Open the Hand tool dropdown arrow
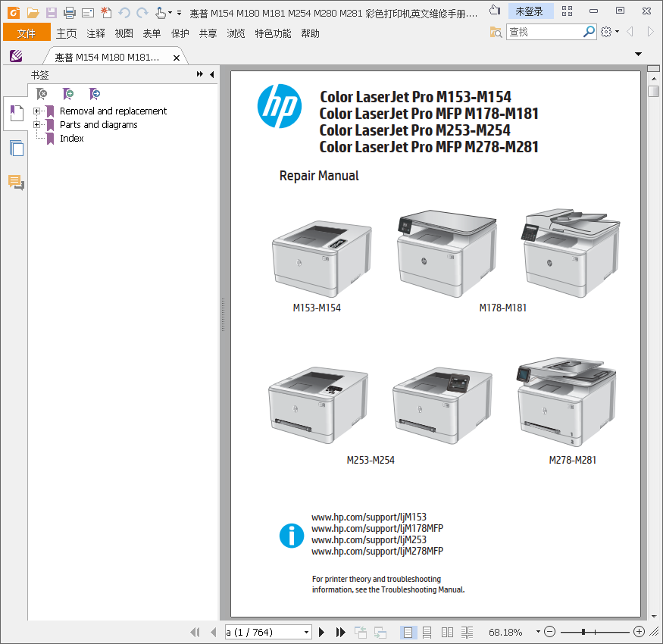663x644 pixels. [170, 13]
